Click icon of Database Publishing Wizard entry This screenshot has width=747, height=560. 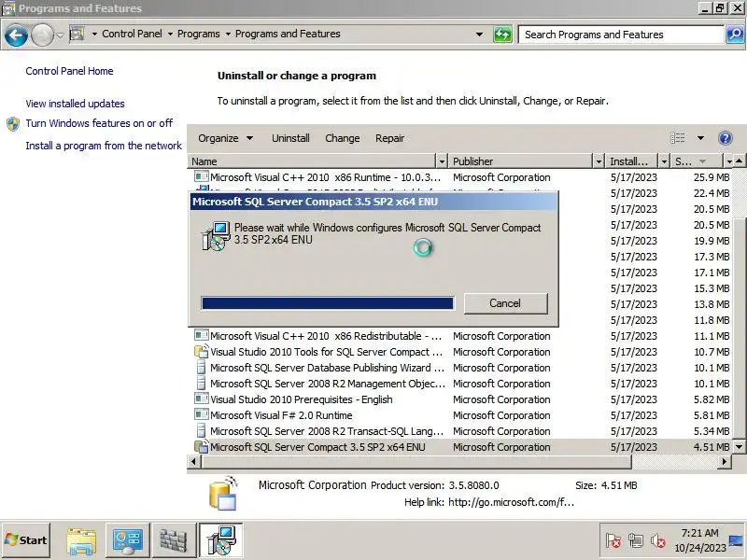[202, 367]
